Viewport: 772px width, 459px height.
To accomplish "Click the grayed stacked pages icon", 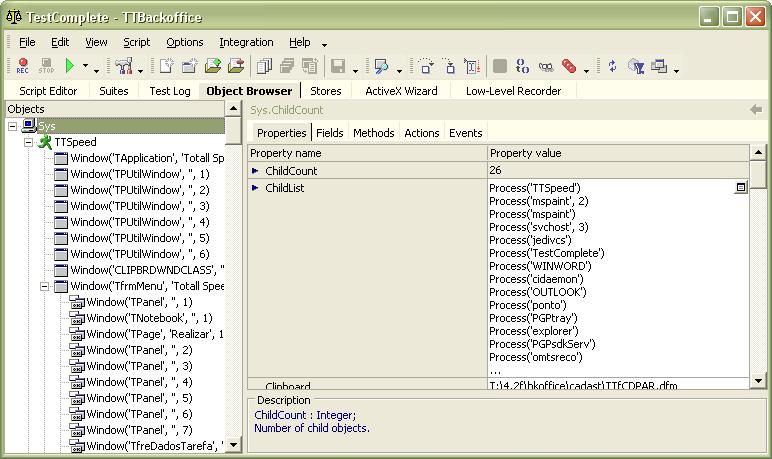I will point(287,66).
